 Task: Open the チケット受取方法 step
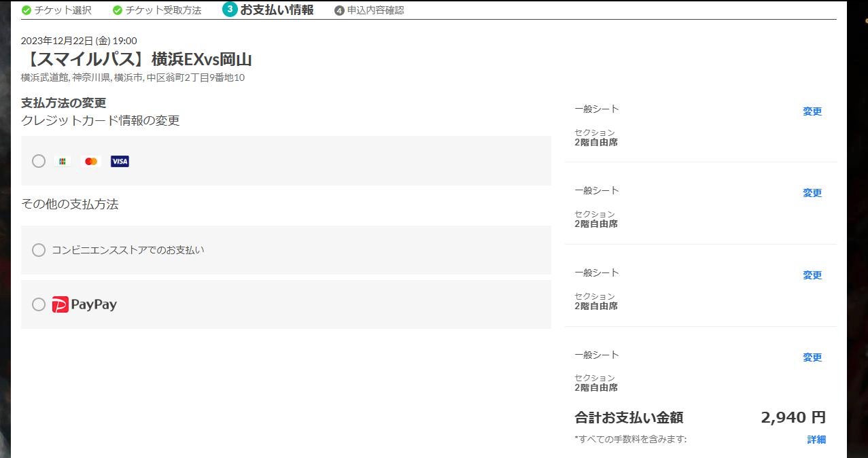(x=163, y=10)
